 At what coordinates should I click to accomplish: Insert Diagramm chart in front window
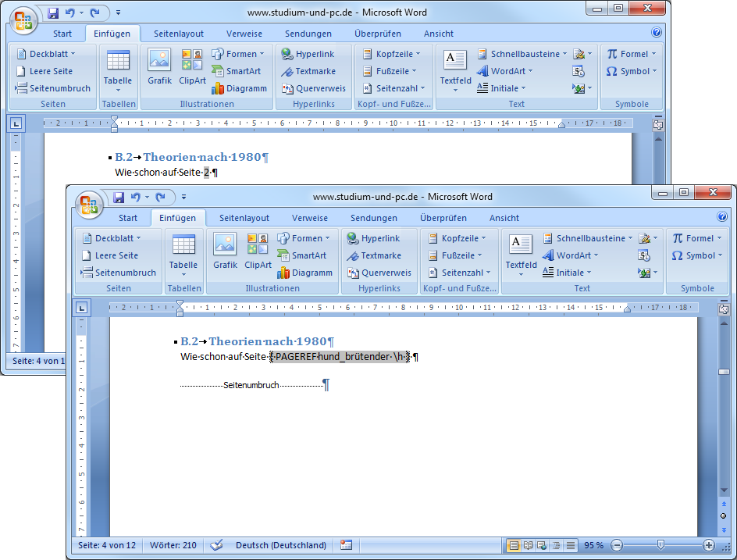coord(305,273)
